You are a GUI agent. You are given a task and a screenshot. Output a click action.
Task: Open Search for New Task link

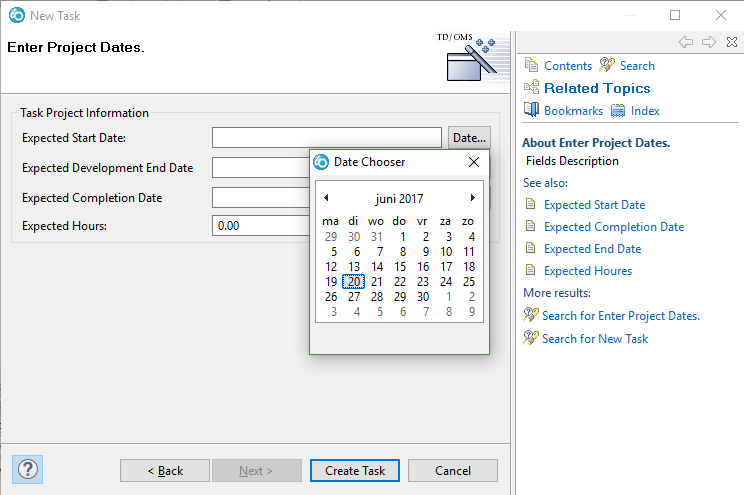click(594, 339)
